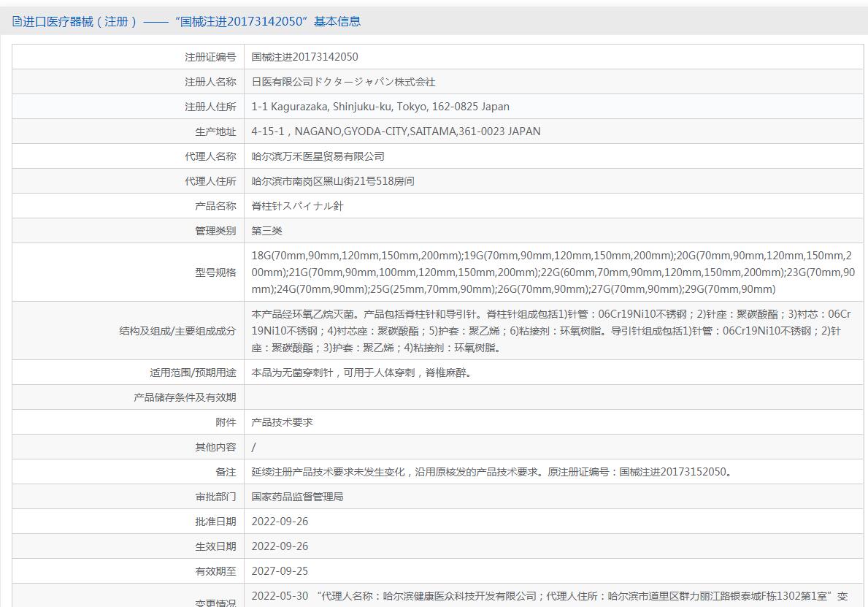
Task: Open the 产品技术要求 attachment
Action: click(x=282, y=423)
